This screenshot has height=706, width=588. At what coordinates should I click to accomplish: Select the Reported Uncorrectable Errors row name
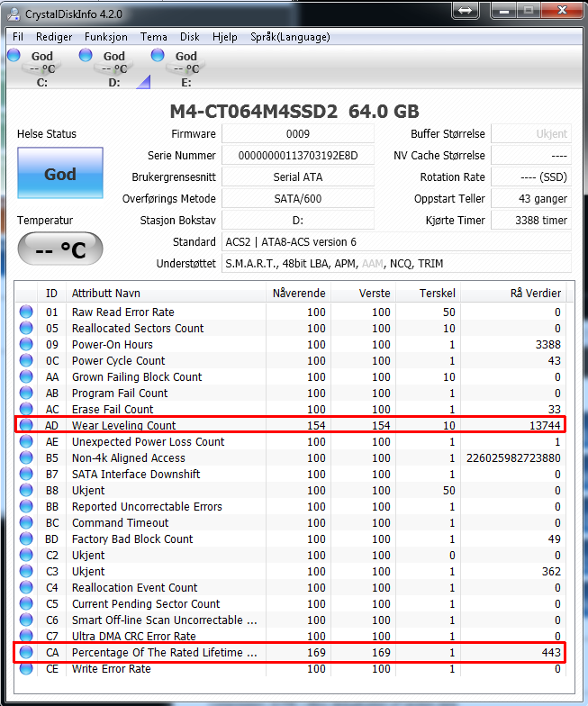tap(147, 506)
